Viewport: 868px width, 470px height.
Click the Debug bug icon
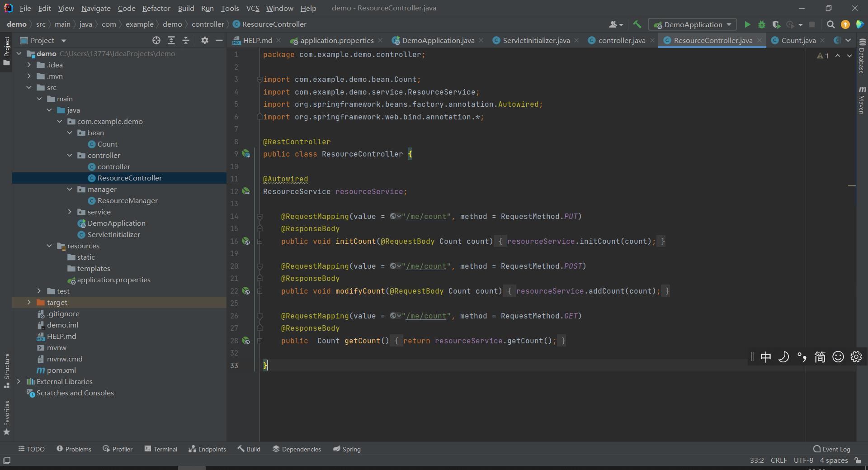(x=762, y=24)
